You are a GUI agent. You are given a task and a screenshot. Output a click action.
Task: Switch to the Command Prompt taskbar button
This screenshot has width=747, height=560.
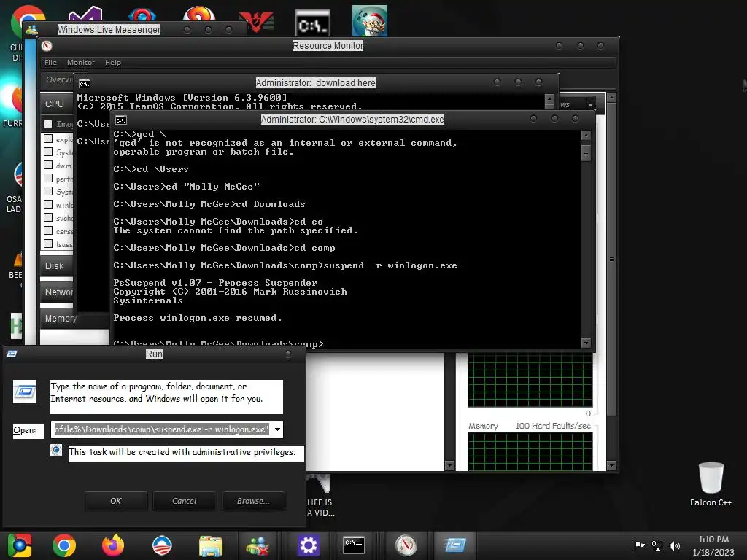pyautogui.click(x=354, y=545)
